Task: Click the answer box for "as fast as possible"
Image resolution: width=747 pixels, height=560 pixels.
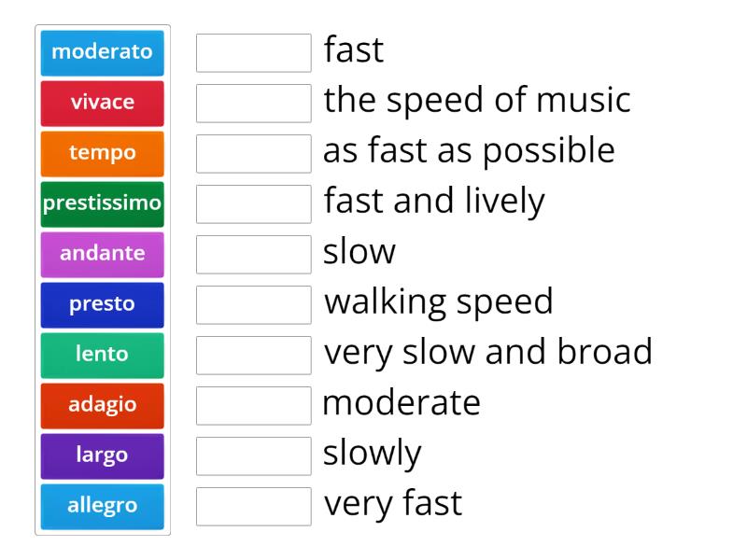Action: 254,154
